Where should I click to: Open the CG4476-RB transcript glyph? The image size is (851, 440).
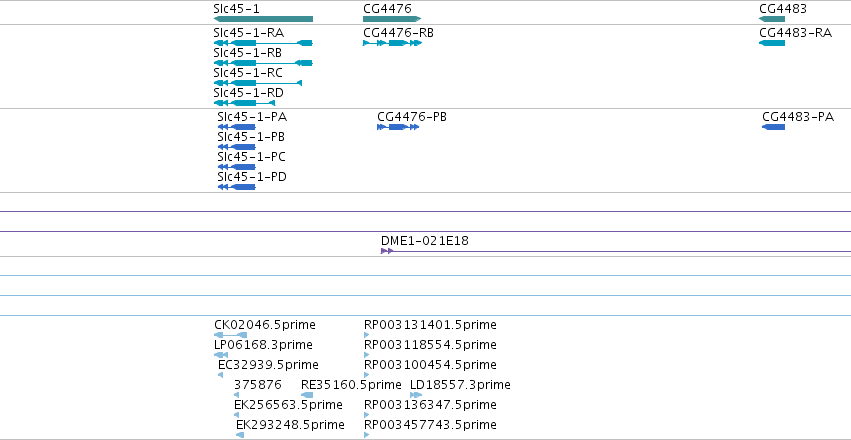[x=392, y=43]
